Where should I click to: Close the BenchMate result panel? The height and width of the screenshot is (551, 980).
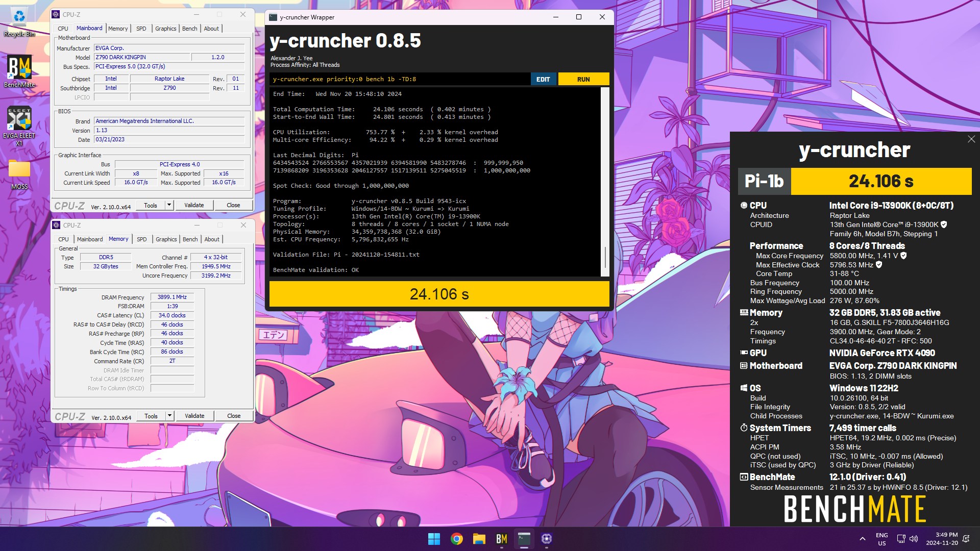(x=971, y=139)
